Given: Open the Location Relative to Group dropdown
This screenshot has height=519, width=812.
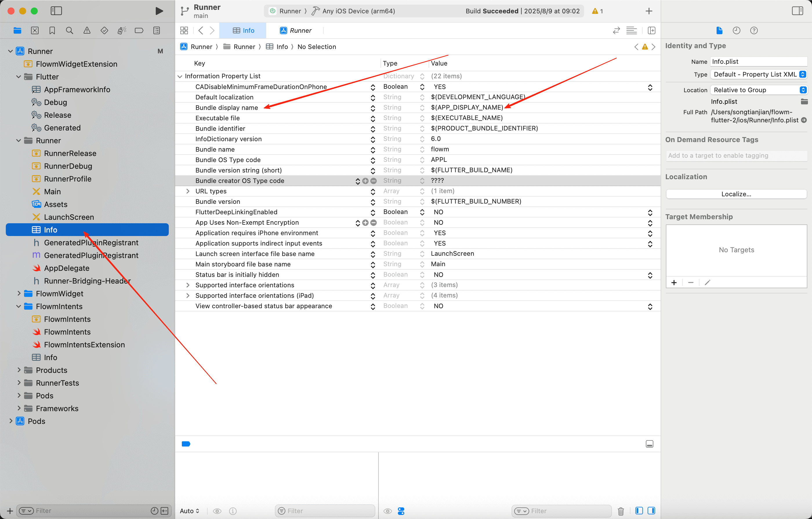Looking at the screenshot, I should point(758,90).
